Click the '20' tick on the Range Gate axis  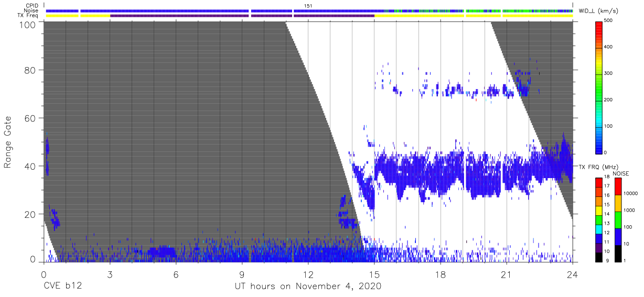pos(29,214)
